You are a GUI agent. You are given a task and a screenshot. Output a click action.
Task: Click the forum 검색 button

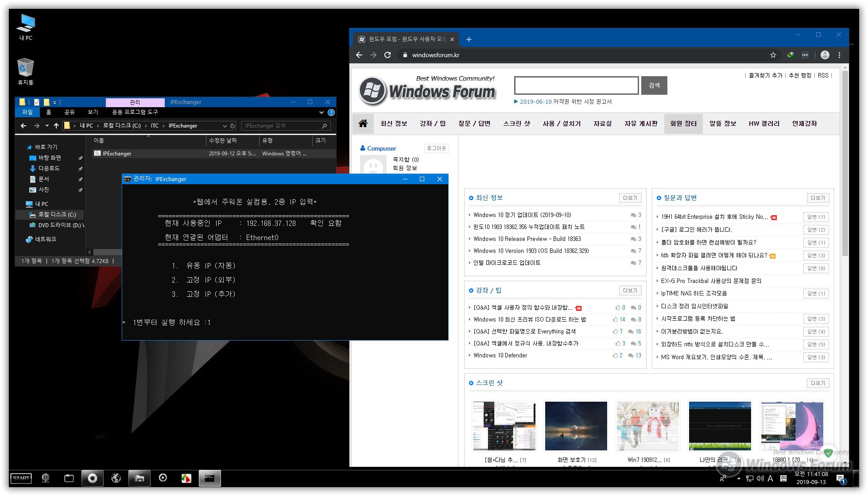click(654, 85)
